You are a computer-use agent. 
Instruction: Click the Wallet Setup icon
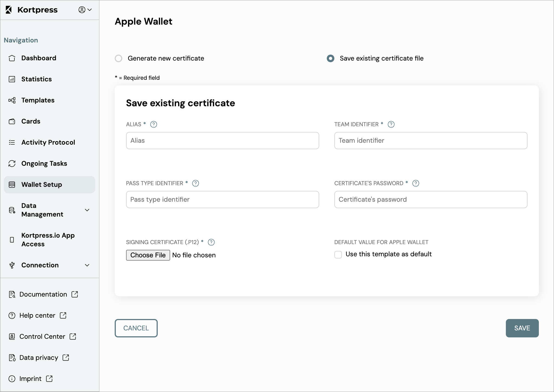[12, 185]
